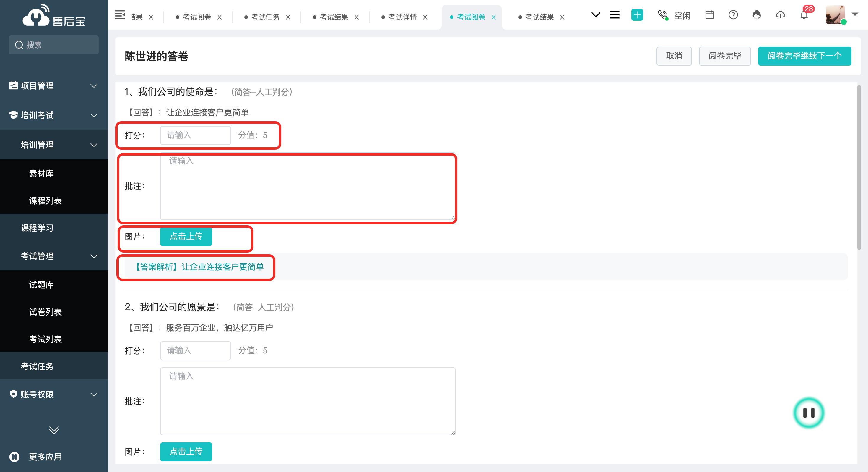
Task: Click the floating pause button
Action: pos(808,413)
